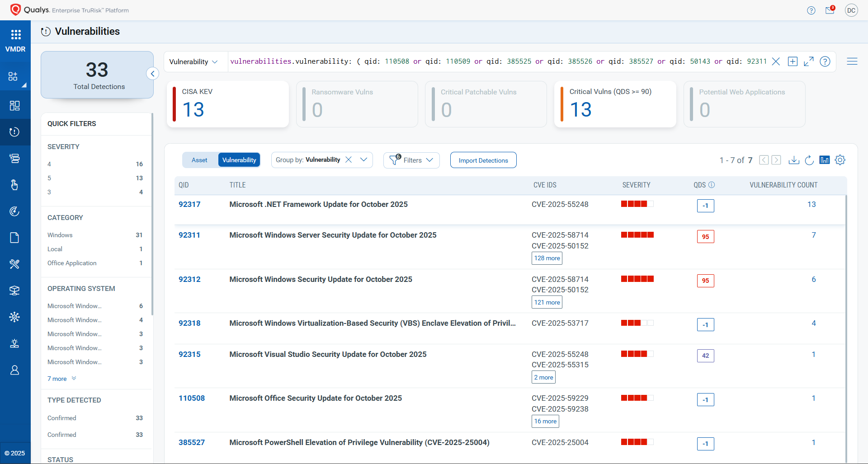Save query with plus icon
Viewport: 868px width, 464px height.
click(x=793, y=61)
